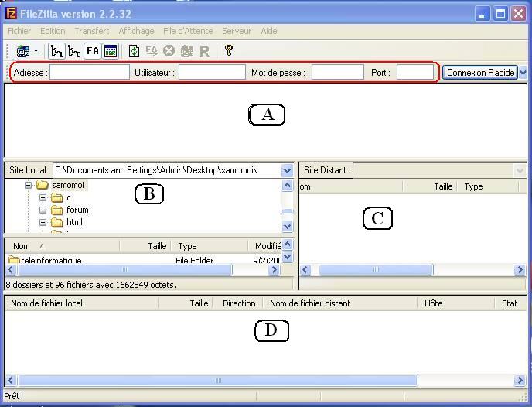
Task: Open the Connexion Rapide history dropdown arrow
Action: [523, 73]
